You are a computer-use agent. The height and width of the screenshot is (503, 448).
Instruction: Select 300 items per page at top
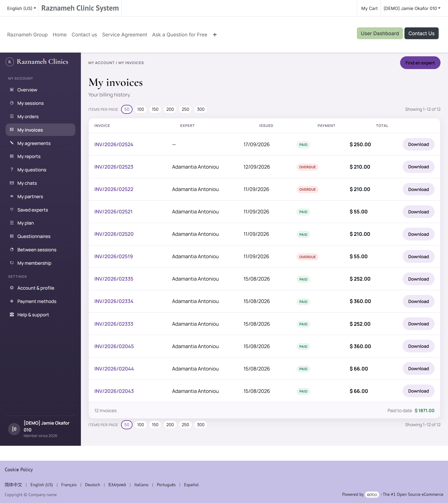(201, 109)
